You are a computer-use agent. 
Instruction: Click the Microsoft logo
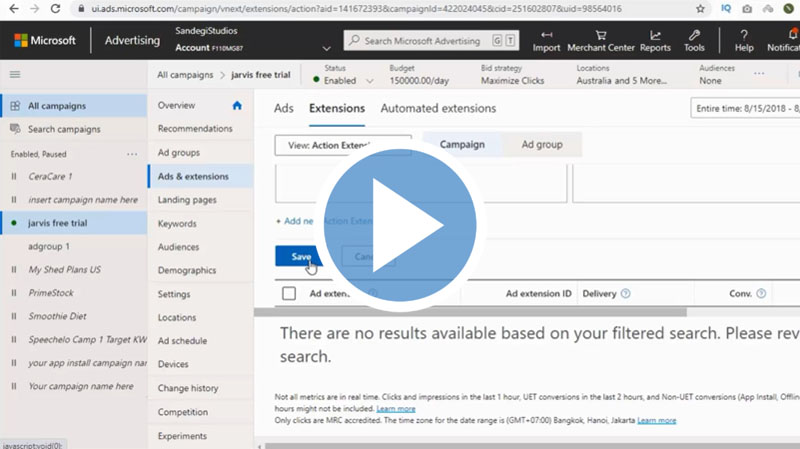tap(45, 40)
